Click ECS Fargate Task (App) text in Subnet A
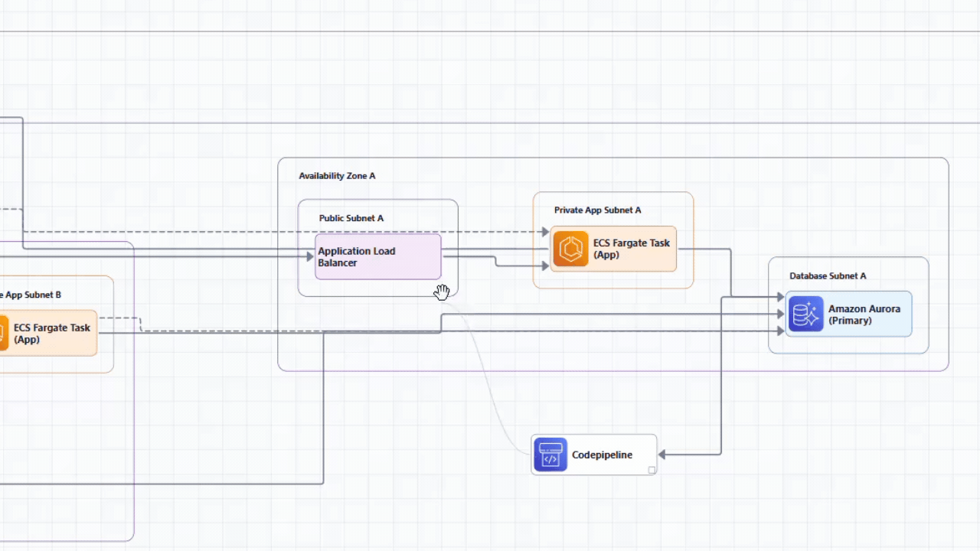The width and height of the screenshot is (980, 551). coord(631,249)
